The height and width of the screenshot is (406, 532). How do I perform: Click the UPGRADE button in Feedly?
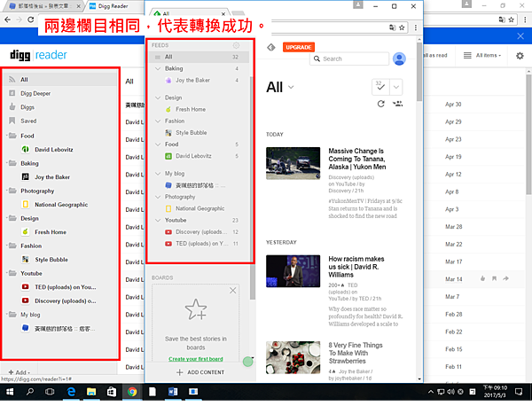pos(298,48)
